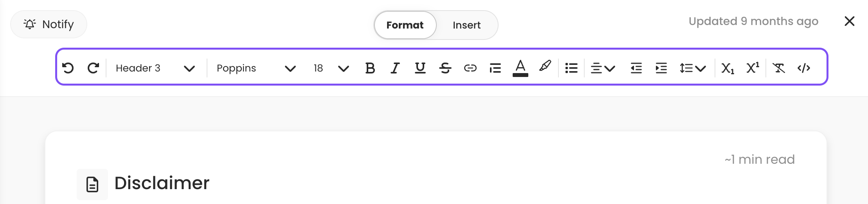Switch to the Insert tab
Image resolution: width=868 pixels, height=204 pixels.
coord(466,25)
